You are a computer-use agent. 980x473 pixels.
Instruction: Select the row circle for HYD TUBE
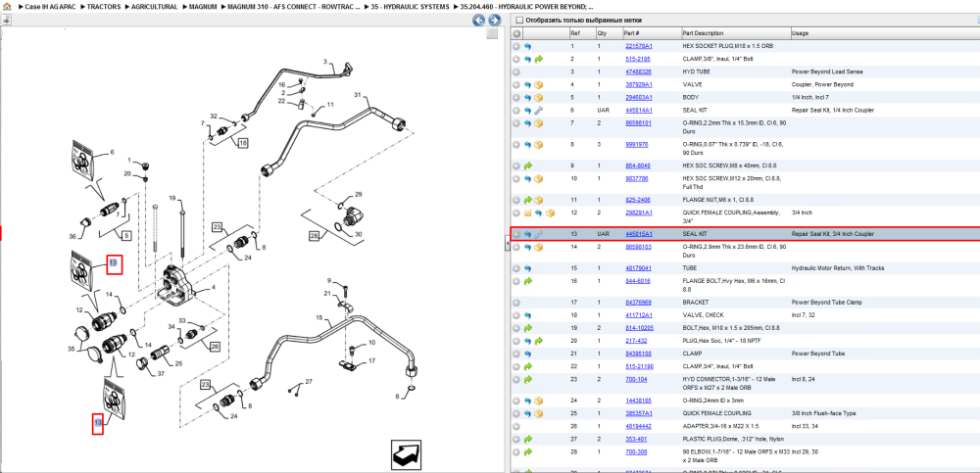click(x=516, y=72)
